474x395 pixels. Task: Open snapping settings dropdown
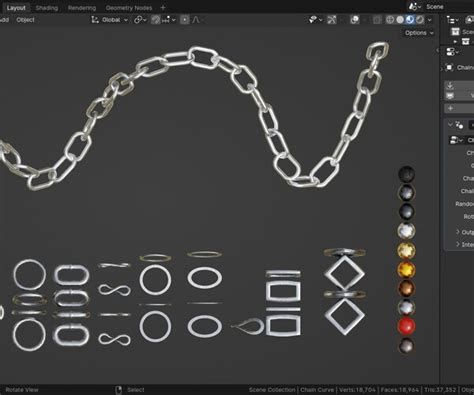coord(168,20)
